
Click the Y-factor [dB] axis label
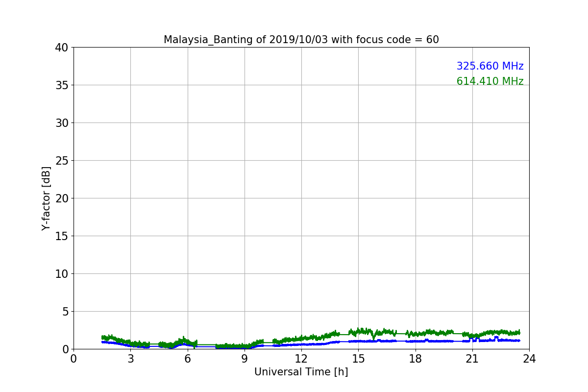46,198
